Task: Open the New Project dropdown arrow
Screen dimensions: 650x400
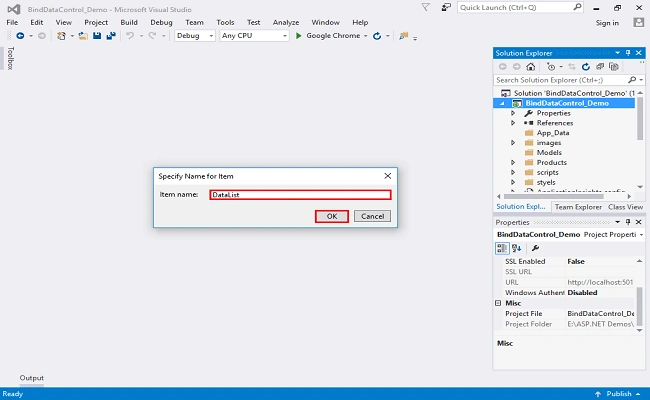Action: pos(72,36)
